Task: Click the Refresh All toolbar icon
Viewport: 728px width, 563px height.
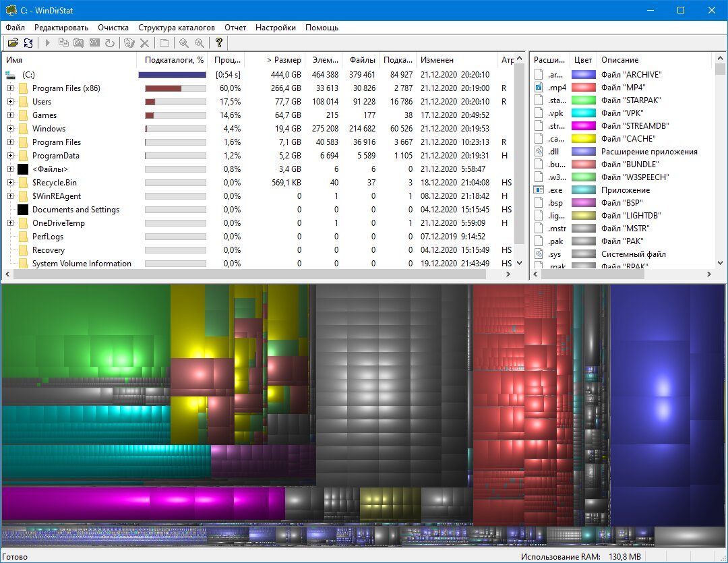Action: (28, 42)
